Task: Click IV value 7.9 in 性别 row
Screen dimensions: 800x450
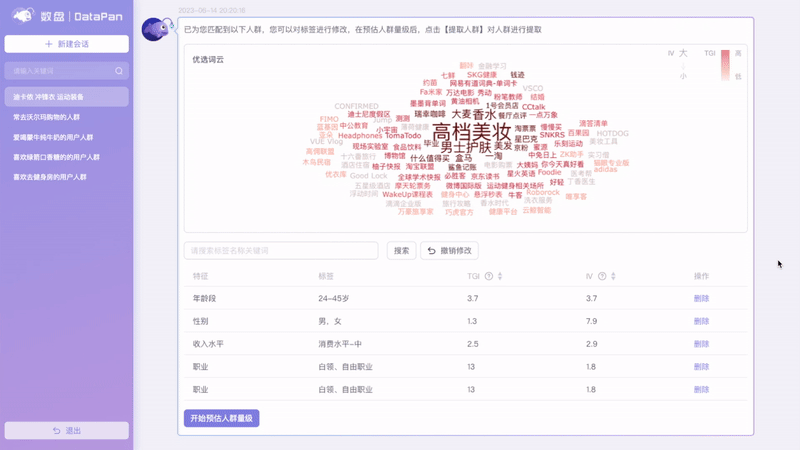Action: click(591, 321)
